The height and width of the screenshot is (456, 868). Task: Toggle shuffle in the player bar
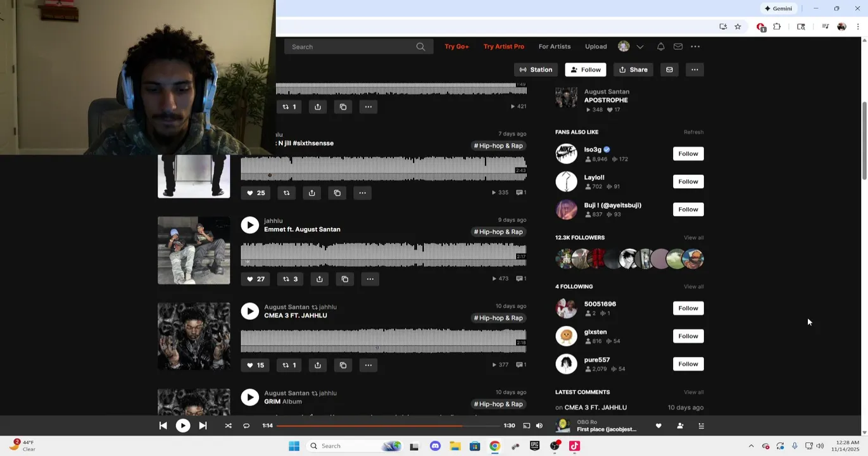(228, 426)
